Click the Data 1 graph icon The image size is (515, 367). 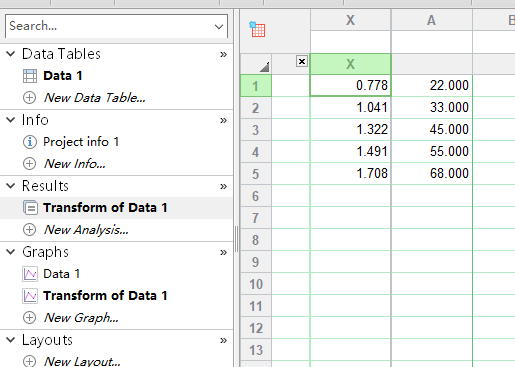tap(30, 274)
